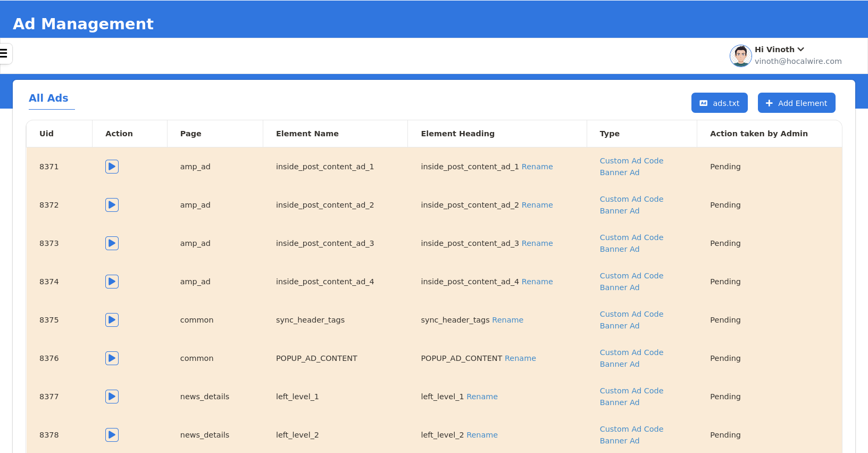Viewport: 868px width, 453px height.
Task: Open Banner Ad link for Uid 8376
Action: tap(619, 364)
